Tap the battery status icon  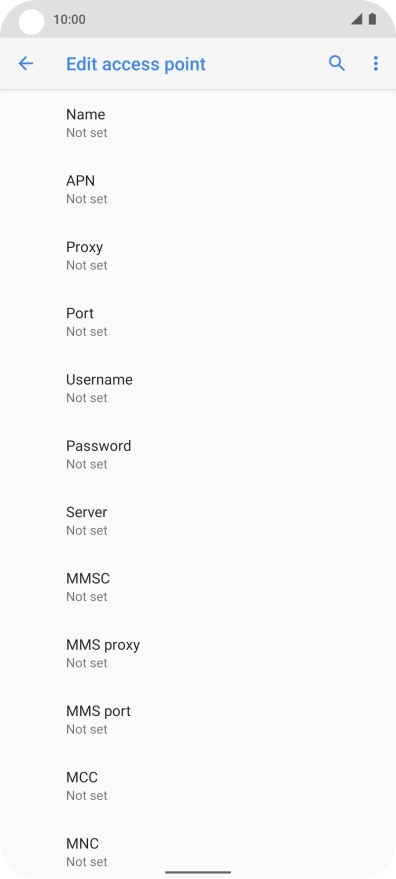(x=372, y=20)
